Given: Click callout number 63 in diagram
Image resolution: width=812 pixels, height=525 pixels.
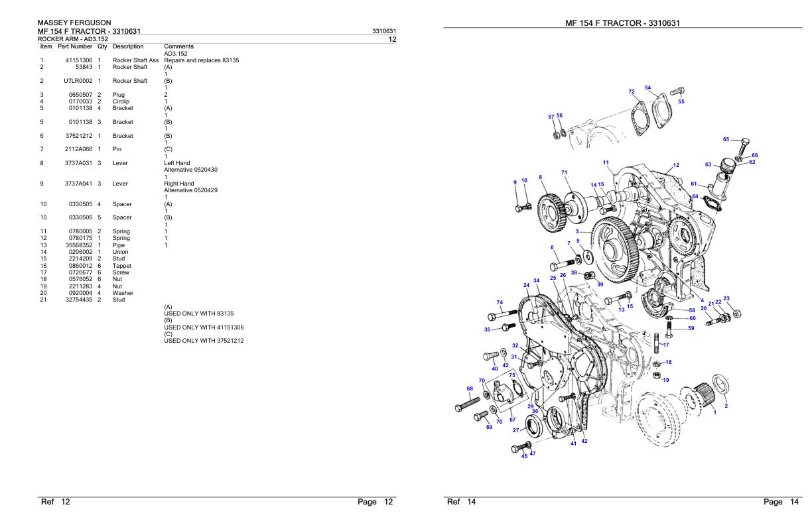Looking at the screenshot, I should [x=709, y=164].
